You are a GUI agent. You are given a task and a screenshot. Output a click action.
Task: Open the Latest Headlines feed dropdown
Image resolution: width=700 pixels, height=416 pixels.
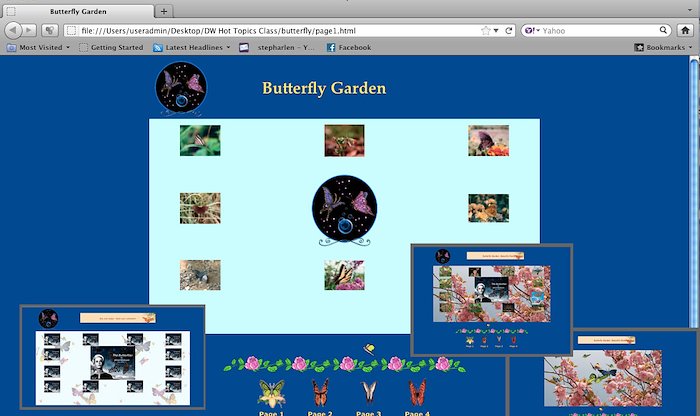pyautogui.click(x=192, y=47)
